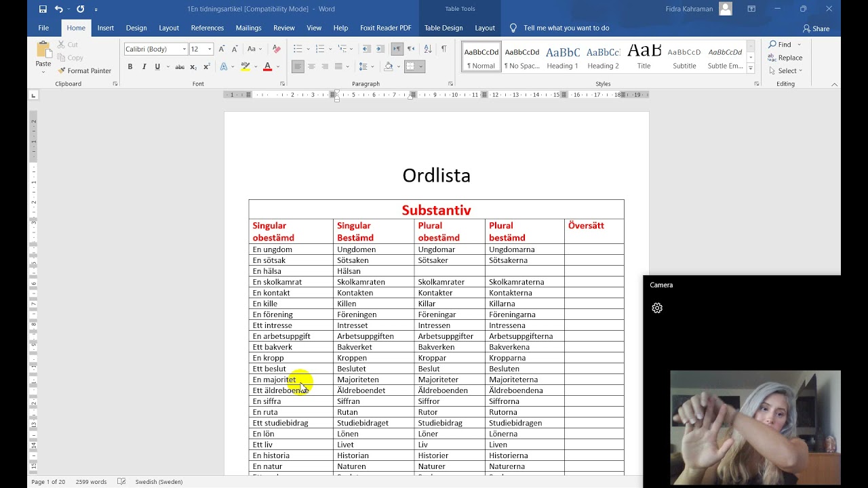Increase font size with Grow Font
Image resolution: width=868 pixels, height=488 pixels.
click(222, 49)
